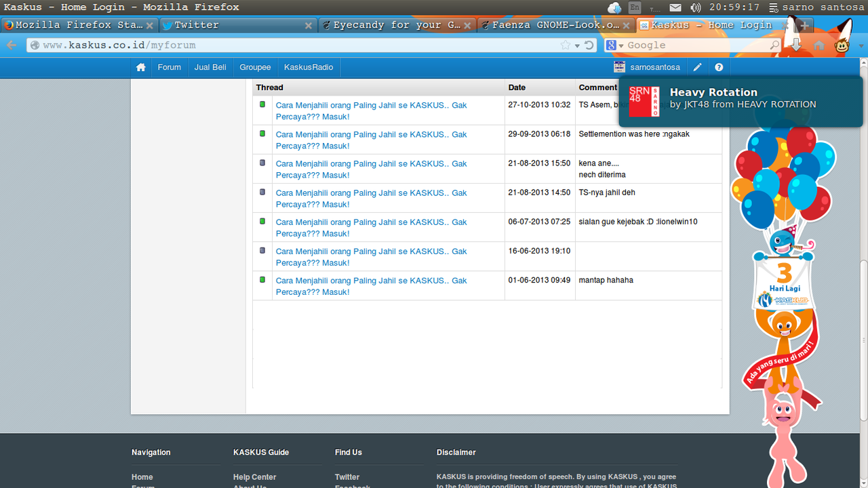Bookmark this page with the star icon
This screenshot has width=868, height=488.
click(x=566, y=45)
